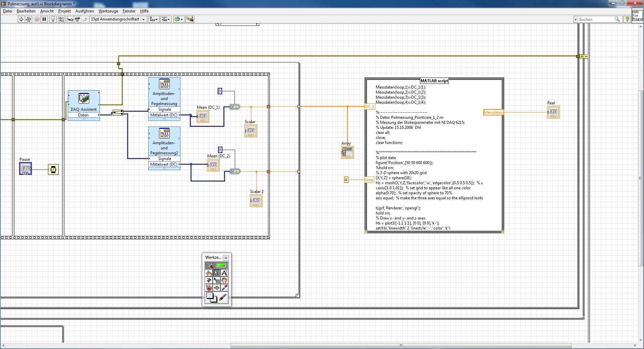The height and width of the screenshot is (349, 644).
Task: Click the Run arrow in toolbar
Action: pos(21,19)
